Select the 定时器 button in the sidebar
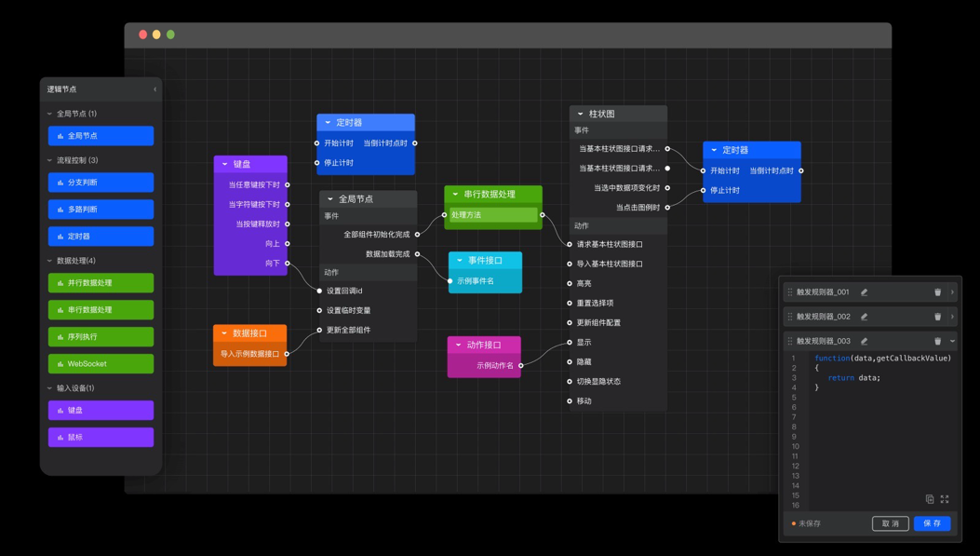The height and width of the screenshot is (556, 980). (x=101, y=237)
